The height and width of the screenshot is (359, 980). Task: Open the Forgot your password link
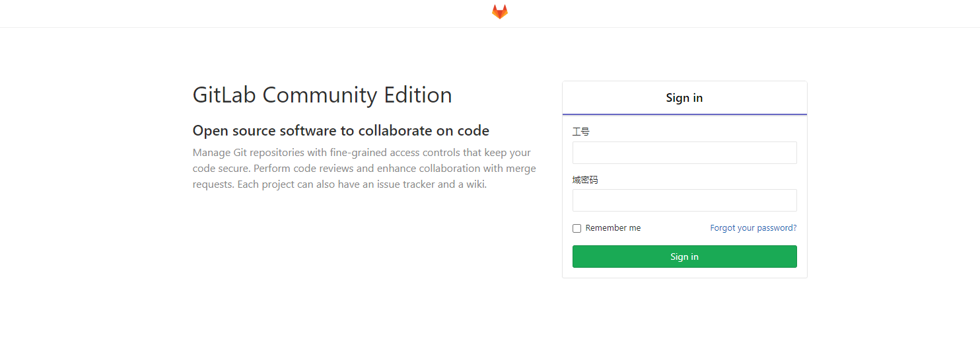coord(753,228)
